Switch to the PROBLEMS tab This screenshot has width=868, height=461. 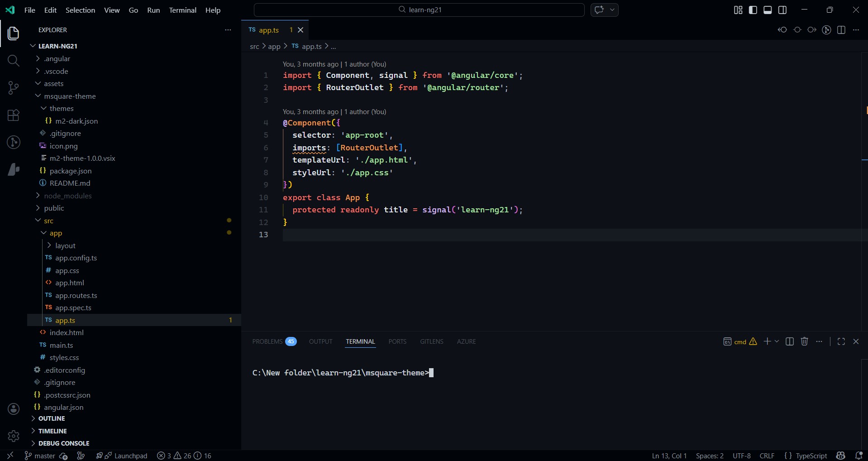click(267, 341)
